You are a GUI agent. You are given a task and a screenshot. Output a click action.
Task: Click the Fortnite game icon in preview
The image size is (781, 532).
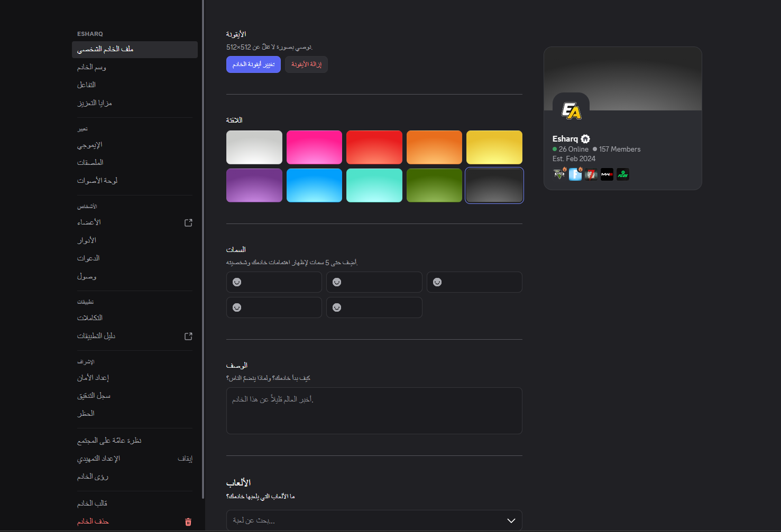tap(575, 174)
